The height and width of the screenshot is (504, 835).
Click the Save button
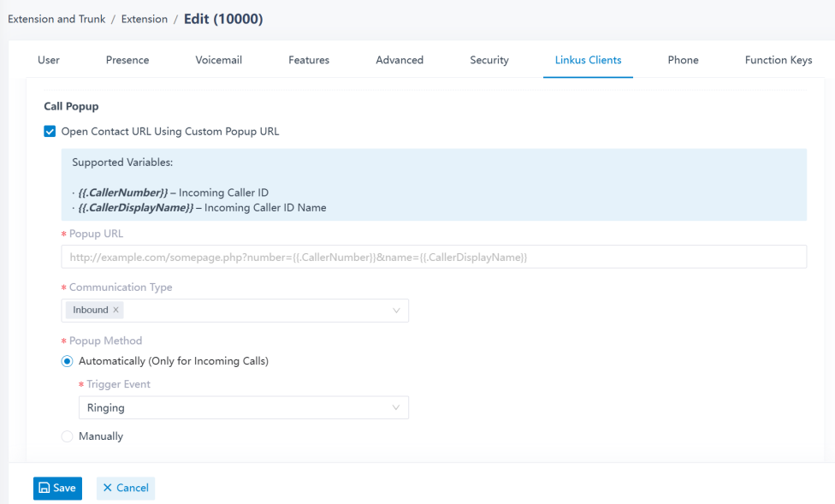[57, 488]
